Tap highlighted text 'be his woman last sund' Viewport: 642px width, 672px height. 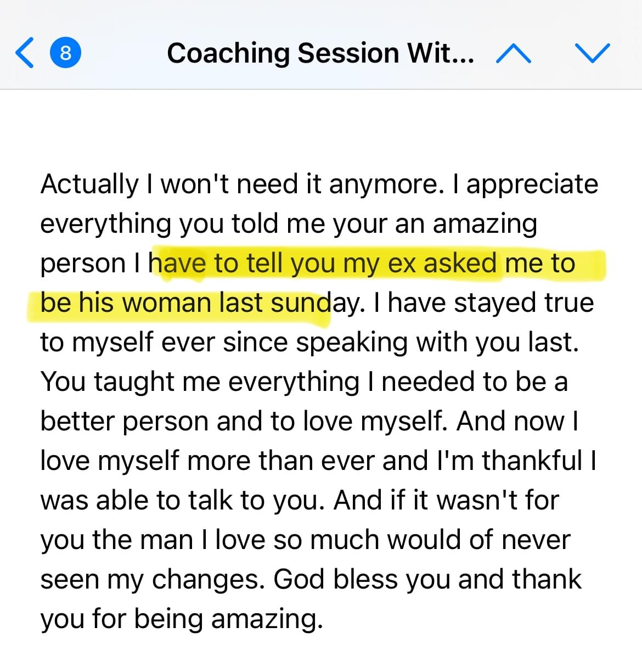[185, 303]
